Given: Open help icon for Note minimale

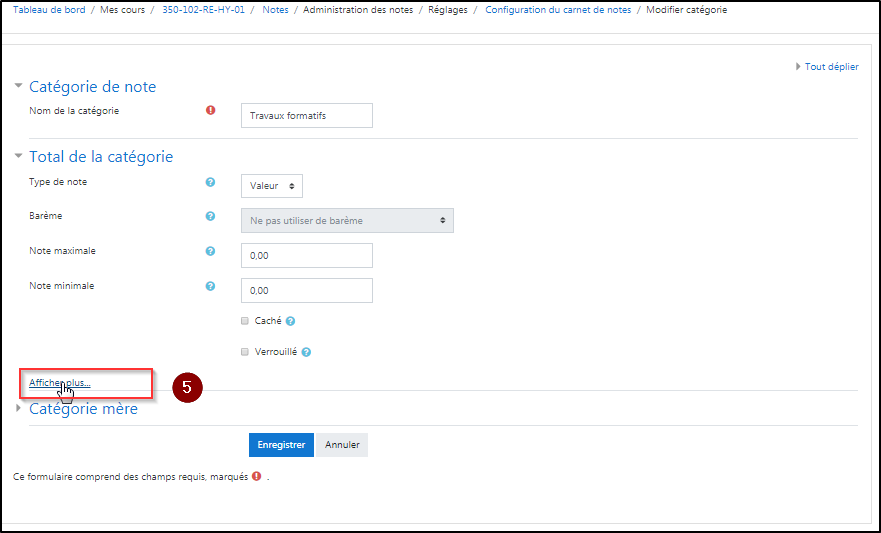Looking at the screenshot, I should coord(210,286).
